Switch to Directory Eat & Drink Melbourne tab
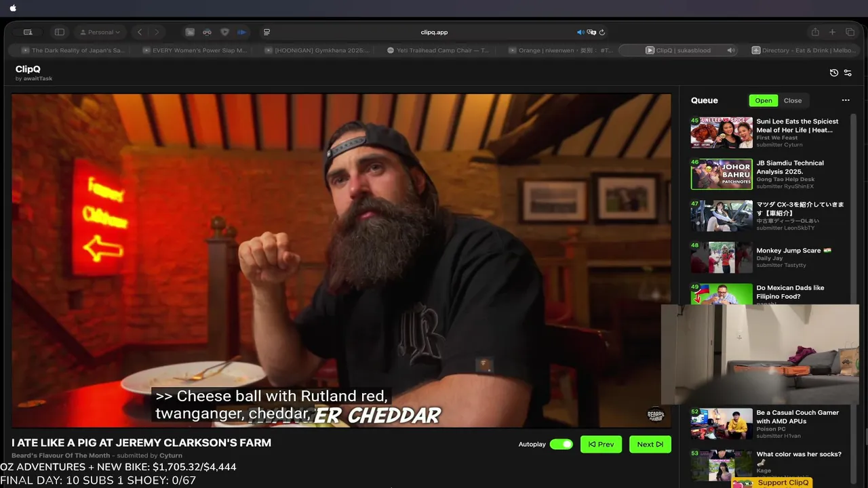Screen dimensions: 868x488 tap(804, 50)
